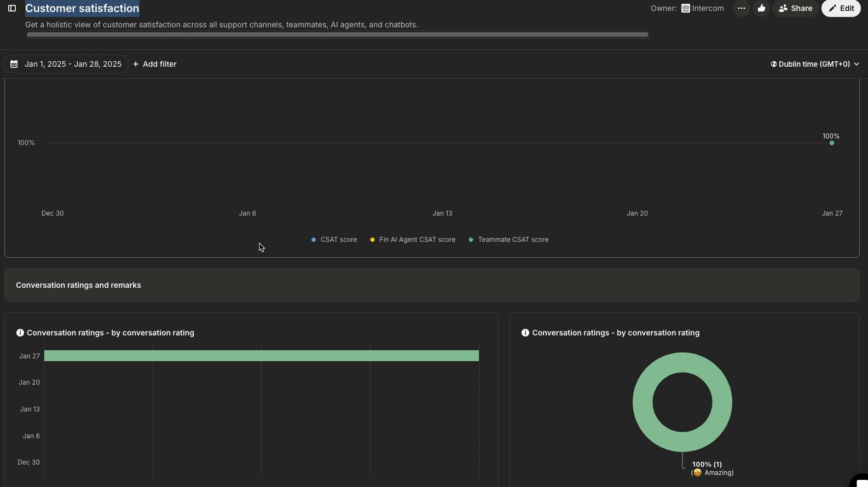
Task: Click the thumbs up like button
Action: [x=761, y=8]
